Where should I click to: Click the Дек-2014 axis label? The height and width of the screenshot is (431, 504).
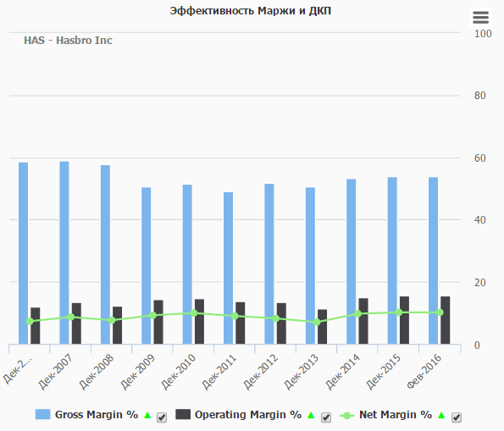(343, 372)
